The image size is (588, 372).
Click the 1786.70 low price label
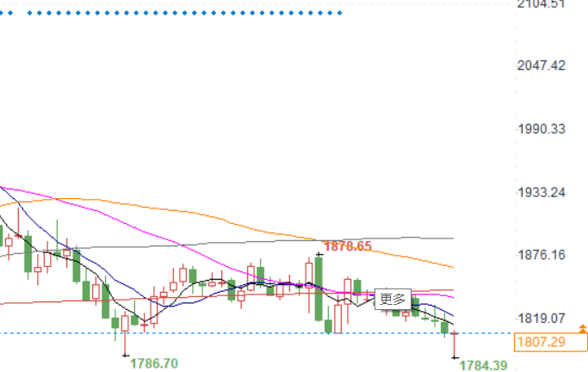coord(154,363)
